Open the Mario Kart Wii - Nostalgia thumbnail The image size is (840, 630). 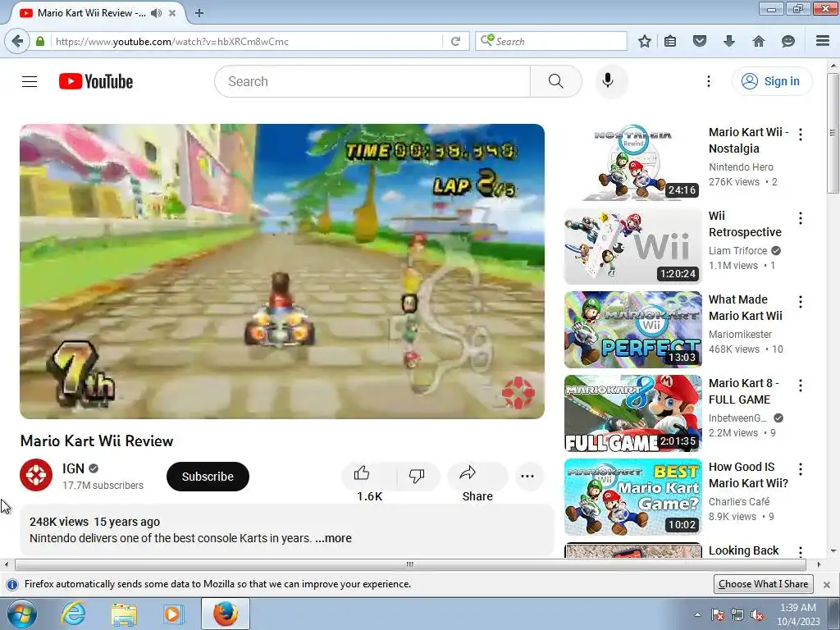(x=632, y=162)
